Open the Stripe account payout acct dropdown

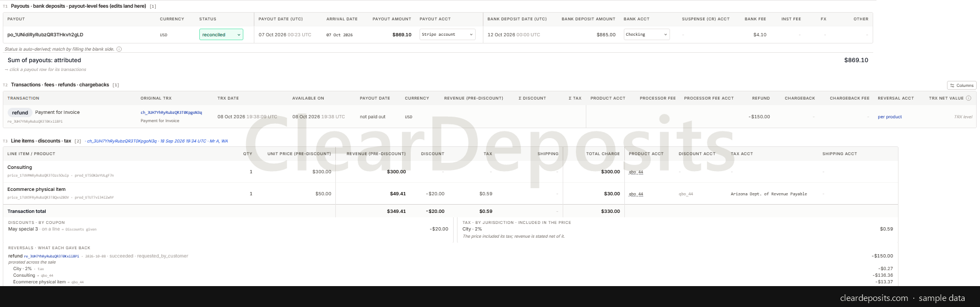pyautogui.click(x=447, y=35)
